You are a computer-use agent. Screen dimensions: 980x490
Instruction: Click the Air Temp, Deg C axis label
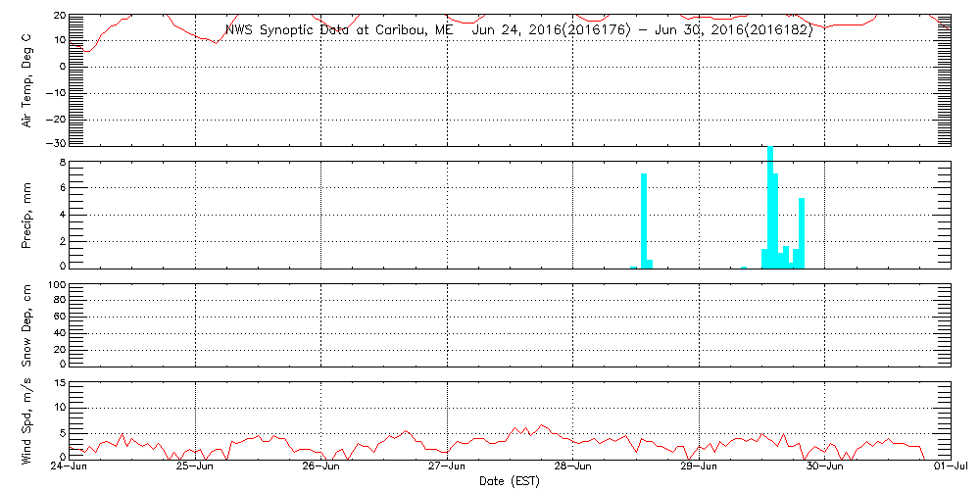[x=26, y=79]
